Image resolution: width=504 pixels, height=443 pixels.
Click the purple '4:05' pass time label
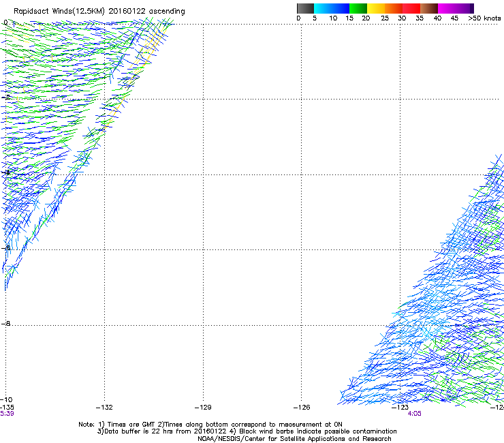click(x=414, y=414)
